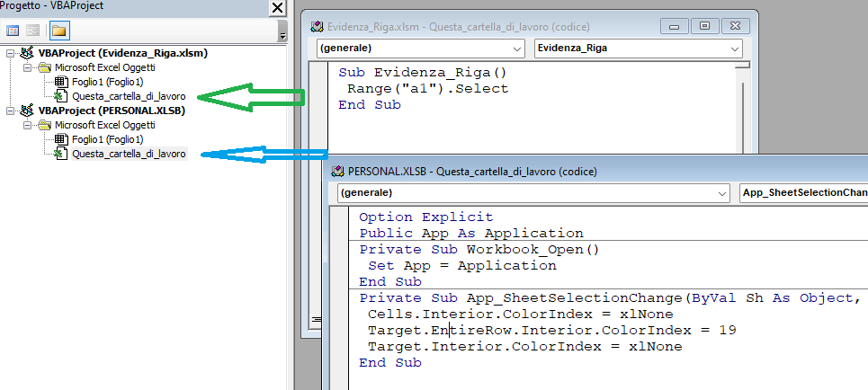Click the folder icon of Evidenza_Riga Excel Oggetti
This screenshot has width=868, height=390.
tap(44, 68)
